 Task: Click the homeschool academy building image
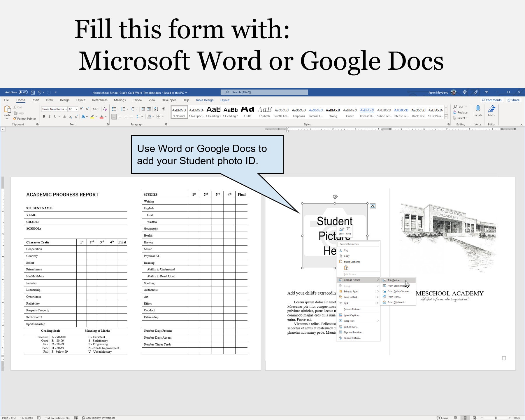click(x=449, y=238)
